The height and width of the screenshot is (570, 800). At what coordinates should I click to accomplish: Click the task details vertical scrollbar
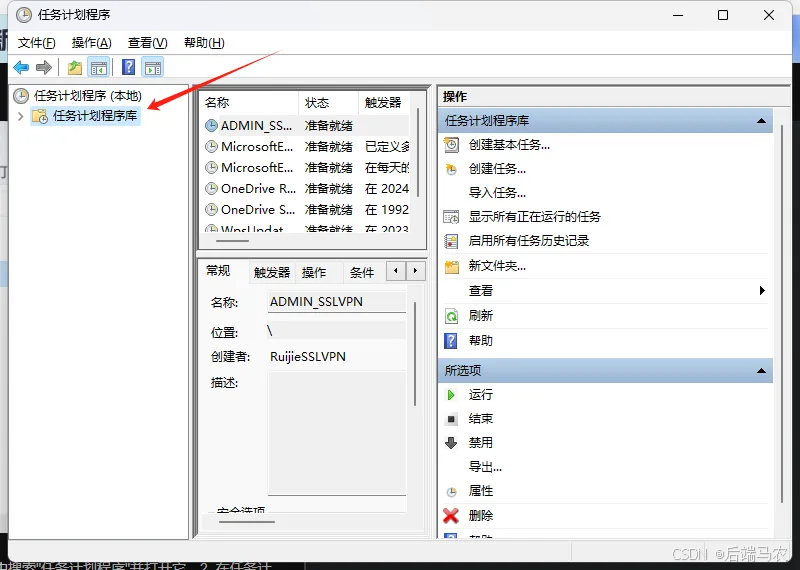tap(415, 354)
